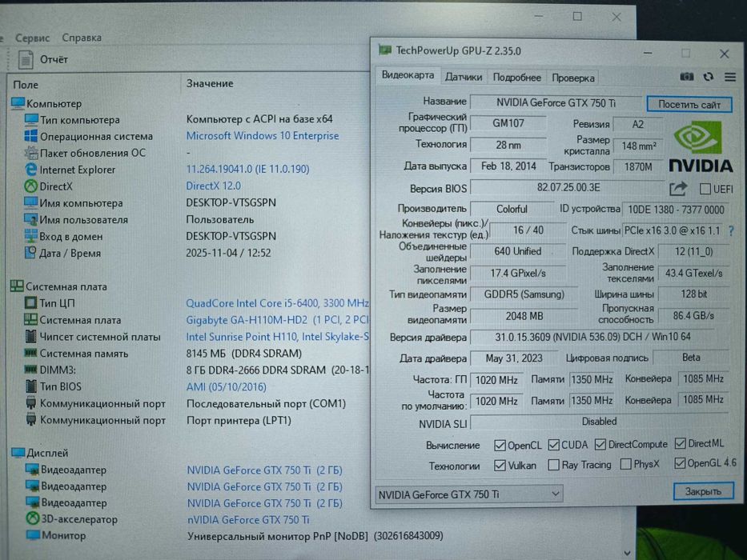This screenshot has height=560, width=747.
Task: Open the GPU selection dropdown at bottom
Action: point(469,494)
